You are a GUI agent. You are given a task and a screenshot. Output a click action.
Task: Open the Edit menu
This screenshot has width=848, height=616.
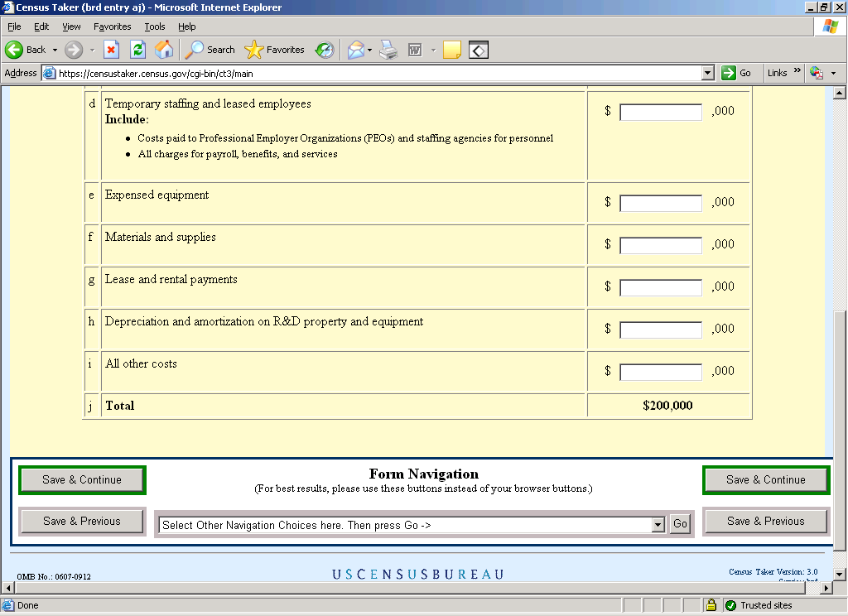click(41, 26)
